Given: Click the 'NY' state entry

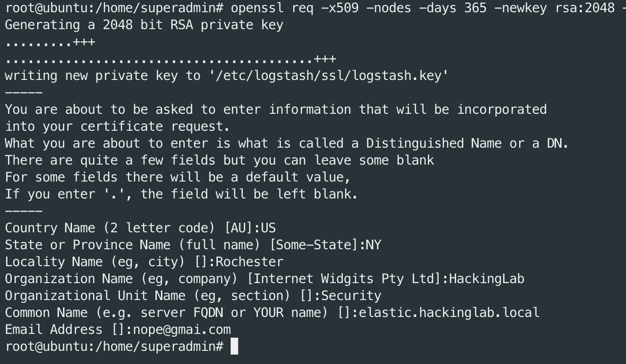Looking at the screenshot, I should click(373, 245).
